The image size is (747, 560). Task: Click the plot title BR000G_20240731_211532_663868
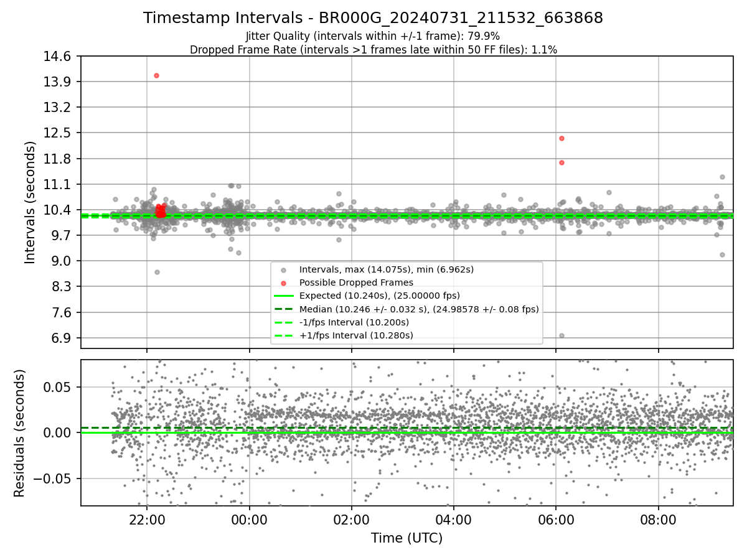pyautogui.click(x=373, y=18)
